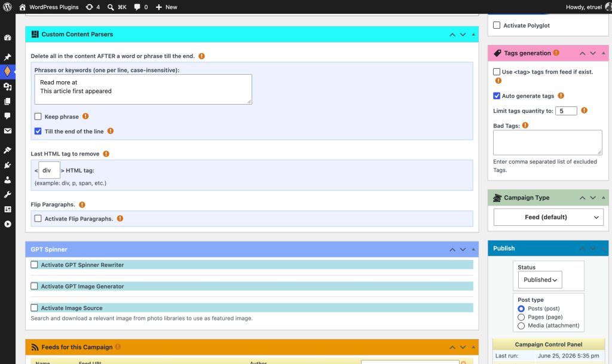Open Howdy, etruel account menu

coord(588,7)
